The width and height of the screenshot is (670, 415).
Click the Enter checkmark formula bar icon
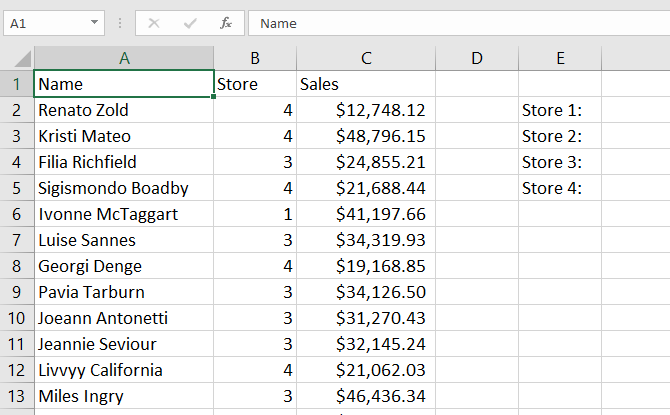[190, 22]
